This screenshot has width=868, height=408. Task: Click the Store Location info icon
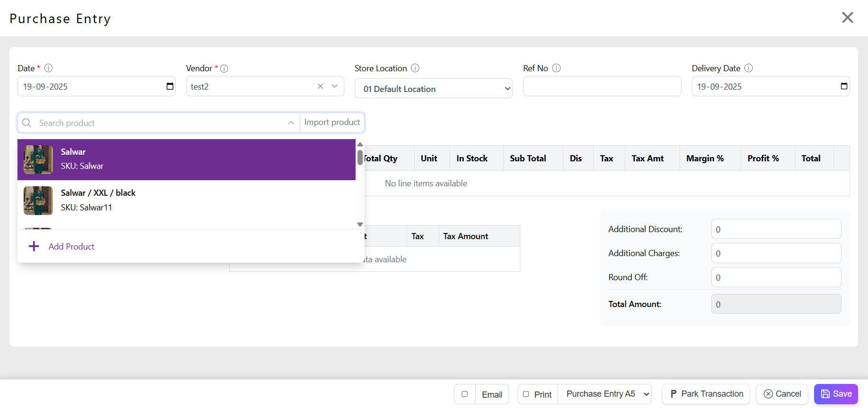point(415,68)
